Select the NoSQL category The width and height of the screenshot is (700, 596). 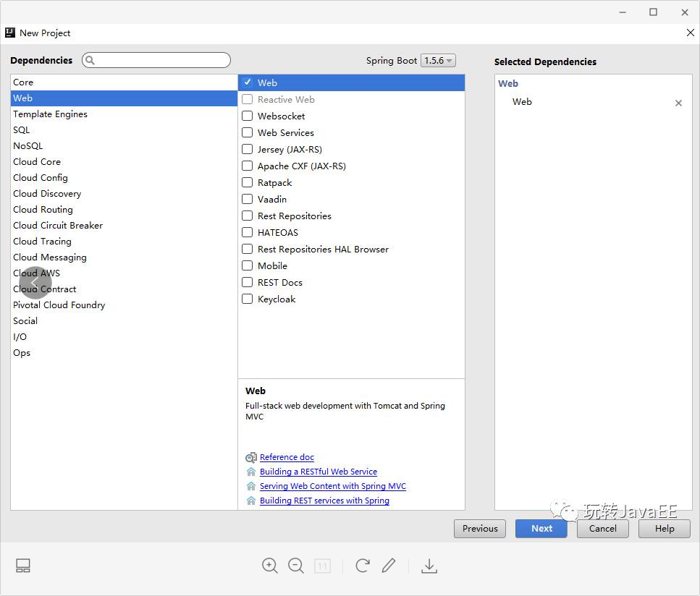click(x=124, y=146)
